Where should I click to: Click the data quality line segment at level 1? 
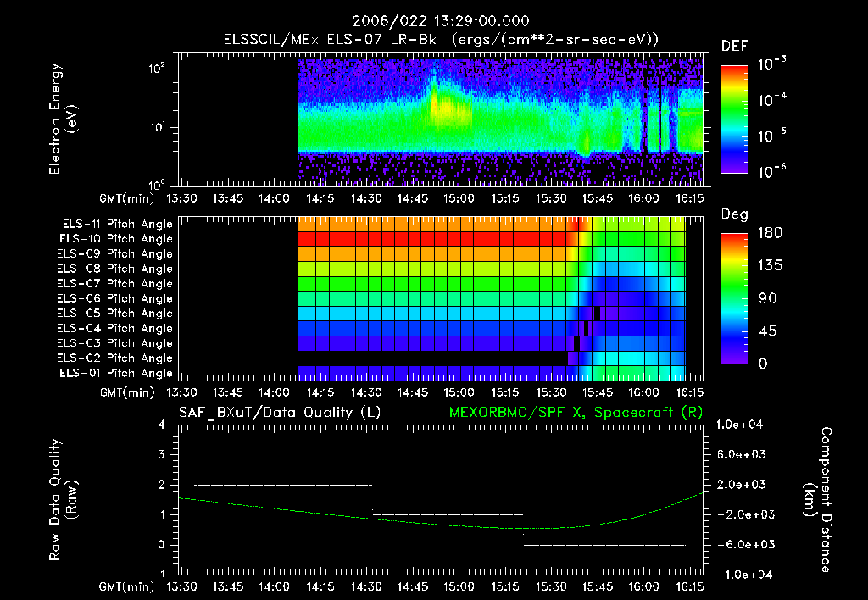[448, 514]
